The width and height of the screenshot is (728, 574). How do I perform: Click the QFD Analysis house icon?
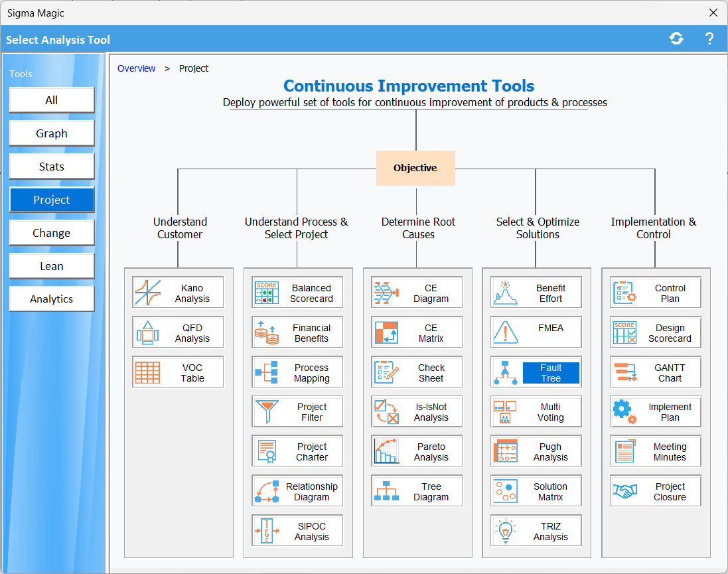click(x=147, y=332)
